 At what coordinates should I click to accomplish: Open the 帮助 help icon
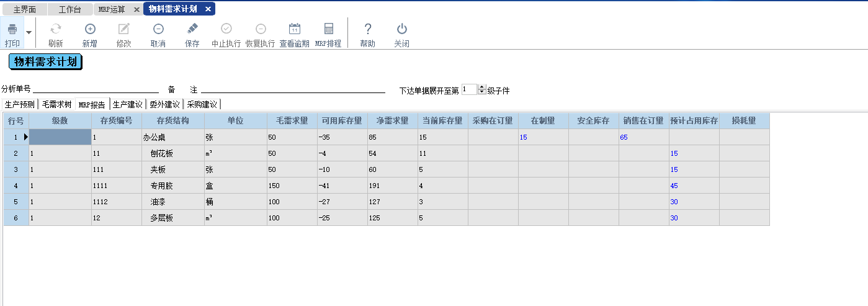click(368, 29)
